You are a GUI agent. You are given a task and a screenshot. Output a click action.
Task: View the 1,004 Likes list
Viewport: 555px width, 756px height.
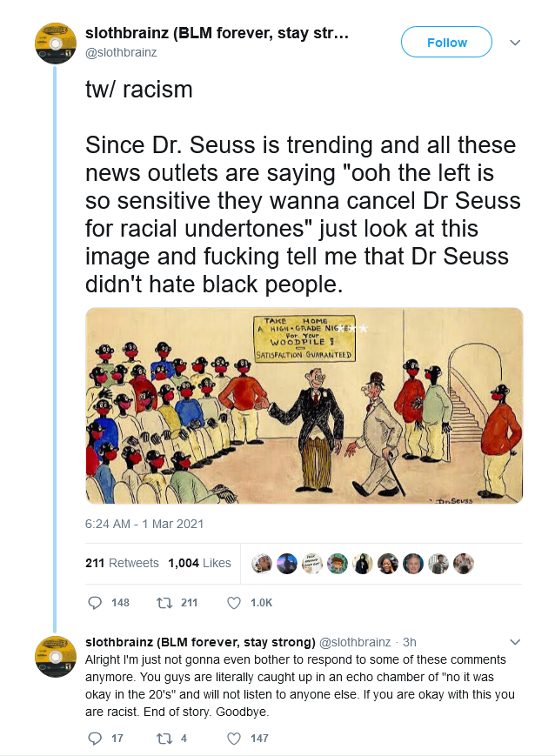pyautogui.click(x=199, y=563)
